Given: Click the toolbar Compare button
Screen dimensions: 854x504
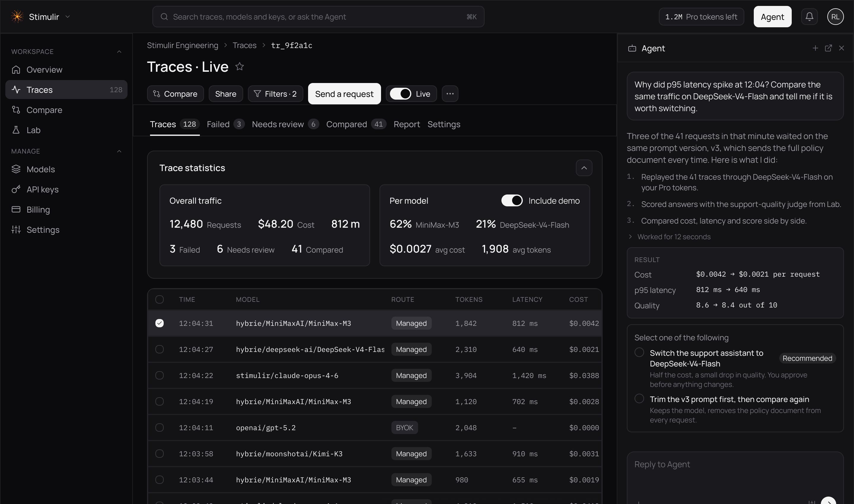Looking at the screenshot, I should click(175, 94).
